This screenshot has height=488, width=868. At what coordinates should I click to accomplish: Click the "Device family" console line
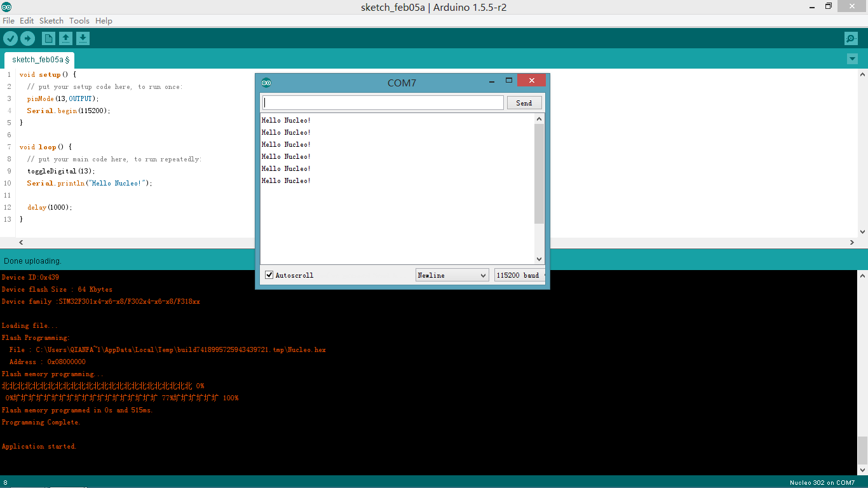point(100,301)
